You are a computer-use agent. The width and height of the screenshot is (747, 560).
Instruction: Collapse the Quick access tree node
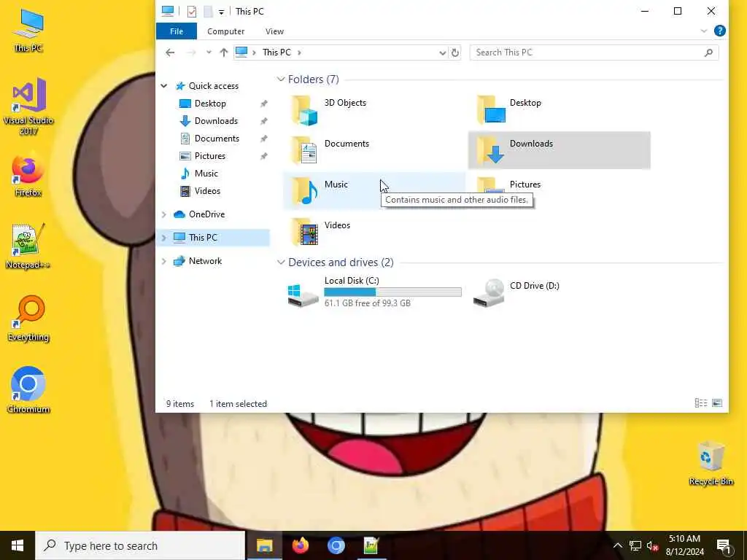[164, 86]
